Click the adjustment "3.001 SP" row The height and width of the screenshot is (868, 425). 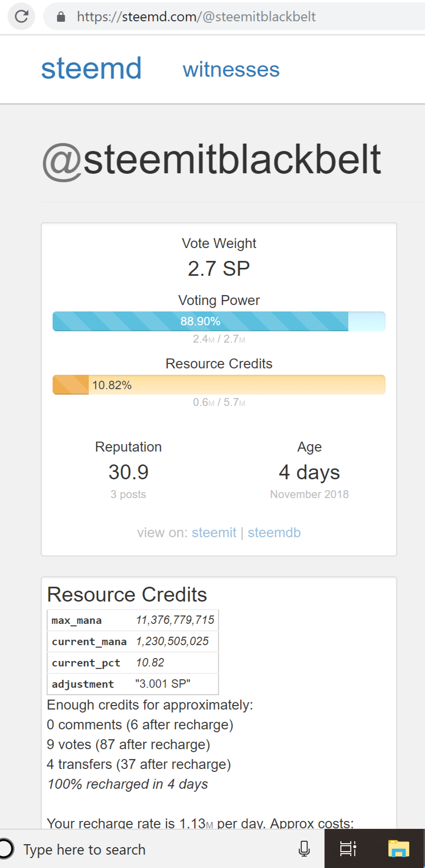pos(133,684)
